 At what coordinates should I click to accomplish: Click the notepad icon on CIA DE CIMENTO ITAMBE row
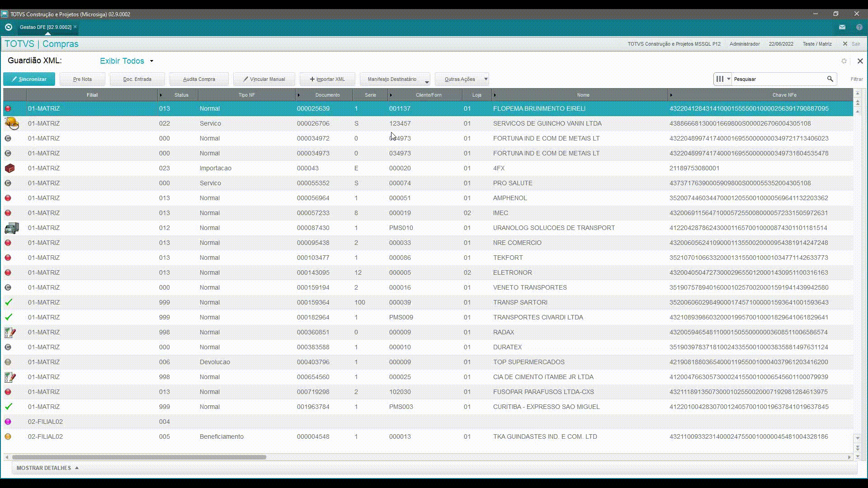tap(10, 377)
